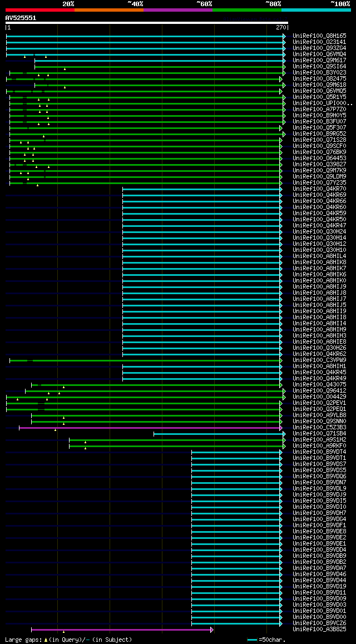Screen dimensions: 356x644
Task: Select the UniRef100_Q5R1Y5 label
Action: (319, 97)
